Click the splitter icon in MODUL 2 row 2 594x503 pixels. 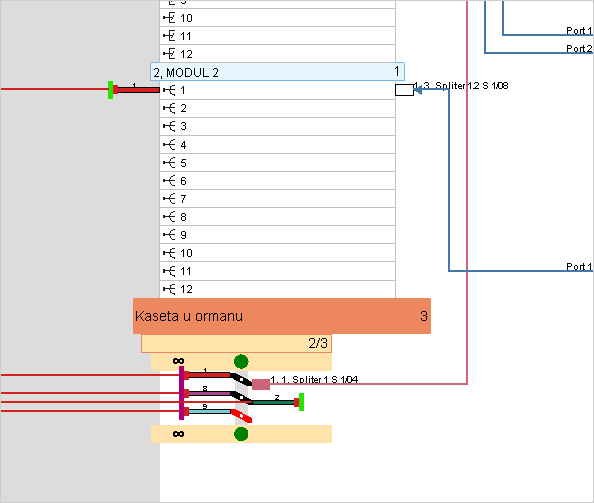click(x=169, y=108)
